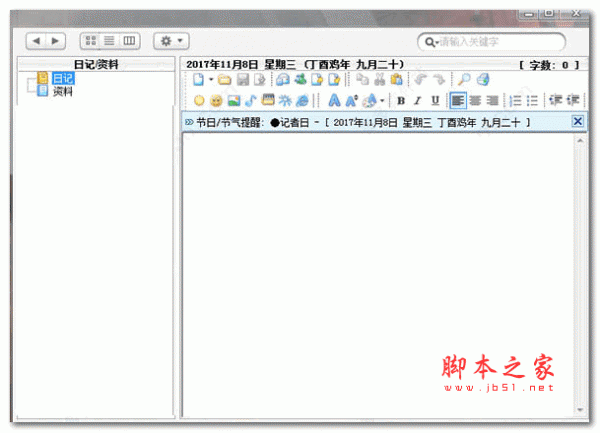
Task: Click the new document icon
Action: tap(198, 80)
